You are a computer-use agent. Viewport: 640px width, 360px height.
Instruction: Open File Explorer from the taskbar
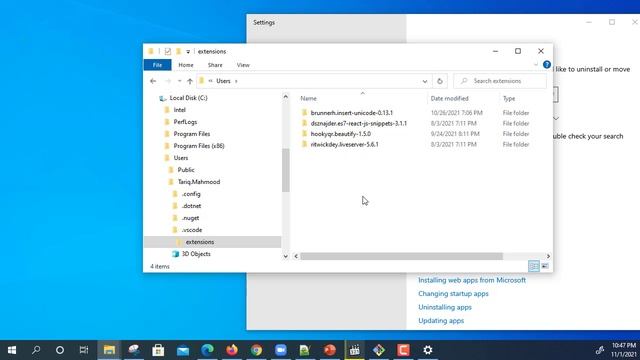[109, 350]
